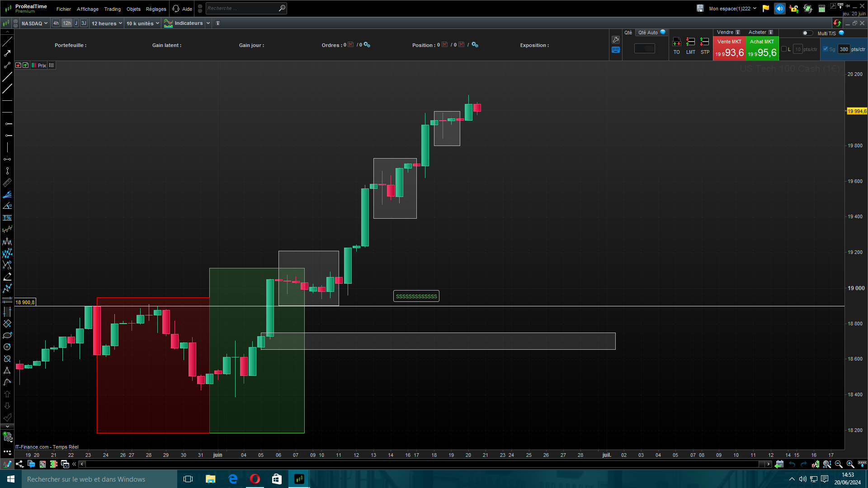Open the 12 heures timeframe dropdown
This screenshot has height=488, width=868.
coord(107,23)
